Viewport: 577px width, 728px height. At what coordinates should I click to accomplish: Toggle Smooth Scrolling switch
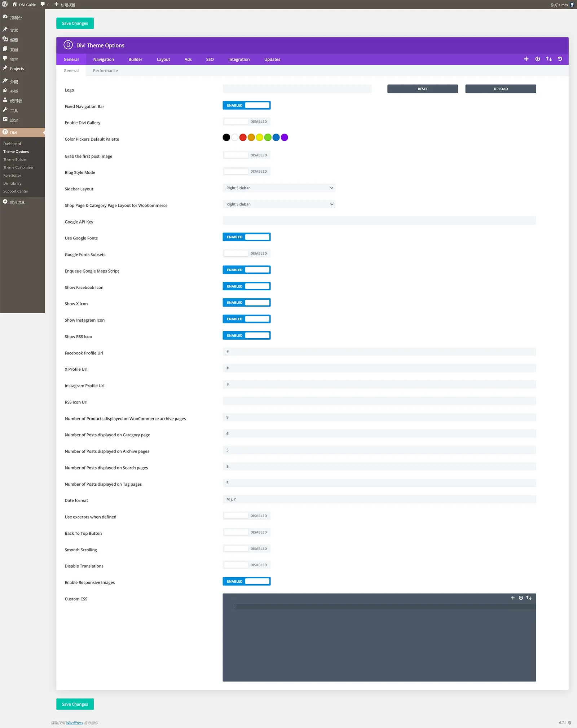pos(247,549)
